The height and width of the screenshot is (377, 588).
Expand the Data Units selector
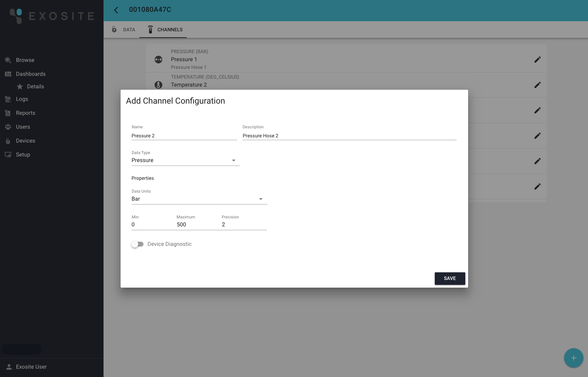pos(261,199)
